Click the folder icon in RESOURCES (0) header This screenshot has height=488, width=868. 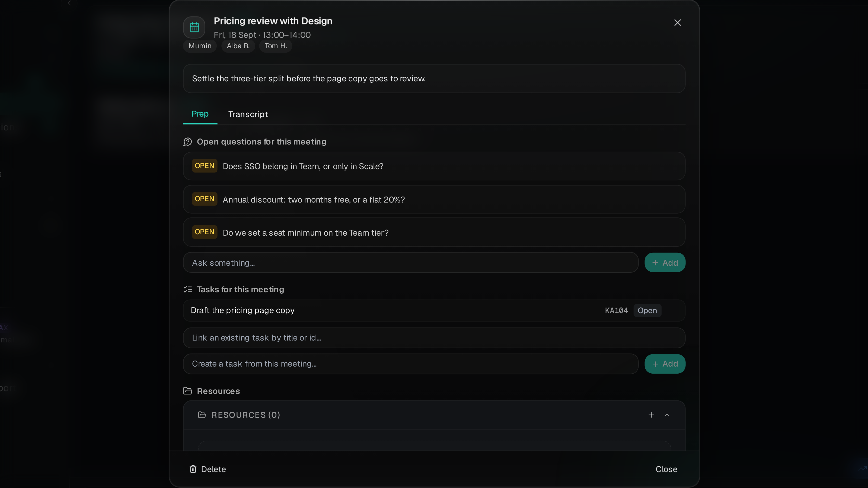coord(202,415)
